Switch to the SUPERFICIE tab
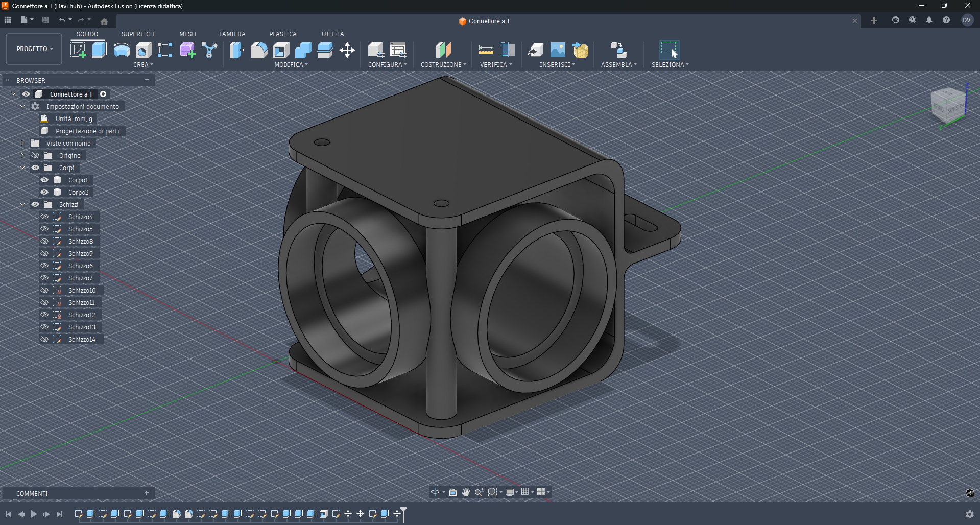Viewport: 980px width, 525px height. [x=138, y=34]
